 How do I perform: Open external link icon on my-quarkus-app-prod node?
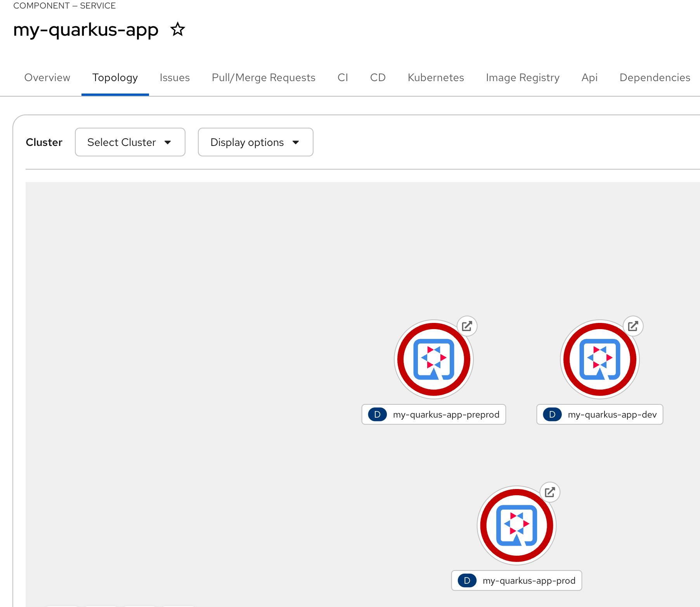550,492
